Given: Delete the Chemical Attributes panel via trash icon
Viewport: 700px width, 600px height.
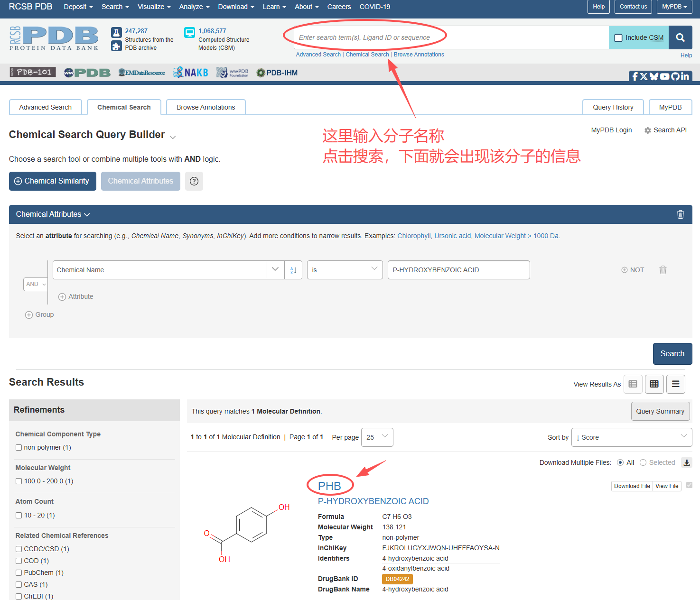Looking at the screenshot, I should tap(680, 214).
